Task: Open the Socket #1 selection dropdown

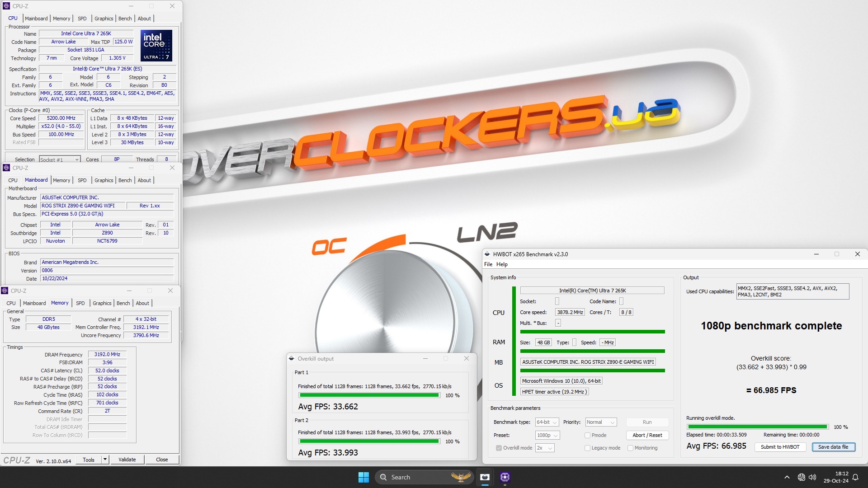Action: (60, 160)
